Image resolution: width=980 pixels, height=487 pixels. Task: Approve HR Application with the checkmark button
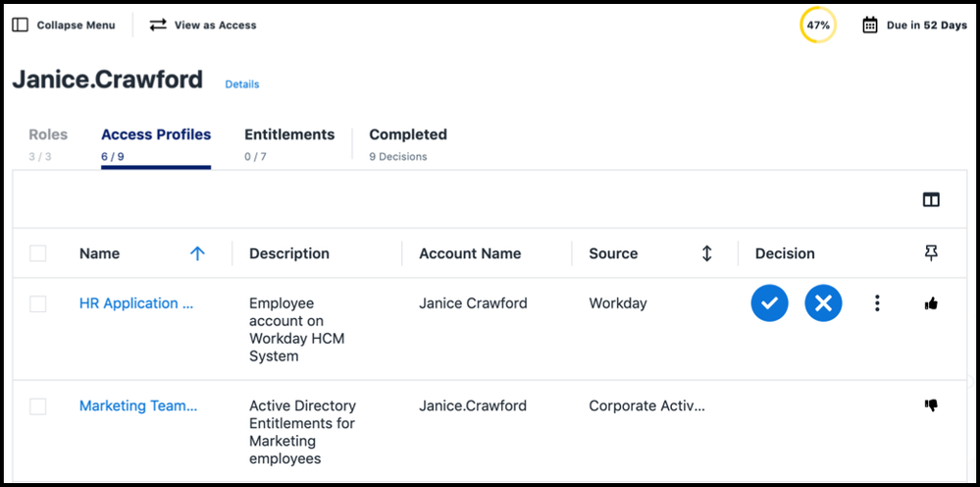pyautogui.click(x=769, y=303)
